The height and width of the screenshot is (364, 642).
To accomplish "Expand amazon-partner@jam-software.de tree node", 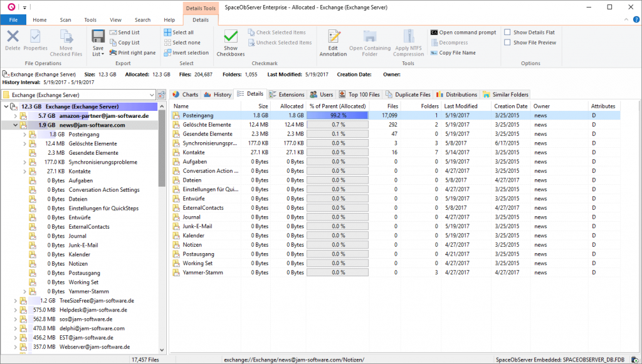I will 16,116.
